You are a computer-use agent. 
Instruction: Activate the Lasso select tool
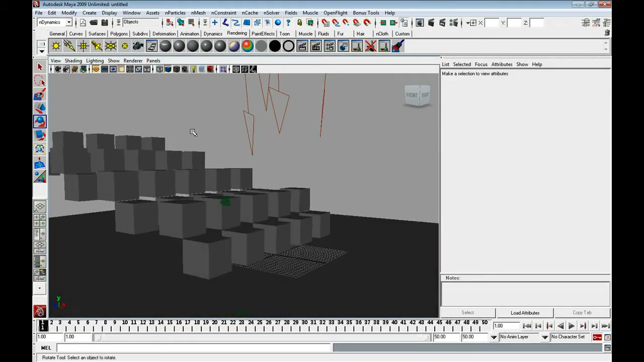[40, 80]
